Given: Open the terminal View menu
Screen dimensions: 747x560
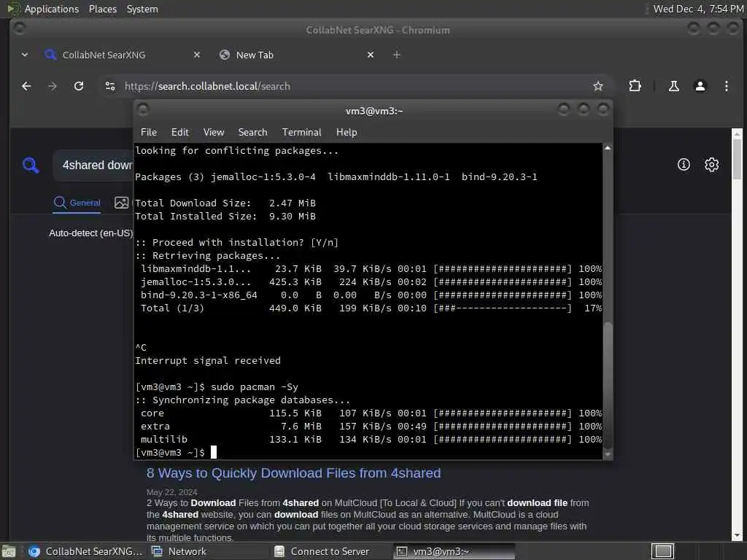Looking at the screenshot, I should click(x=214, y=133).
